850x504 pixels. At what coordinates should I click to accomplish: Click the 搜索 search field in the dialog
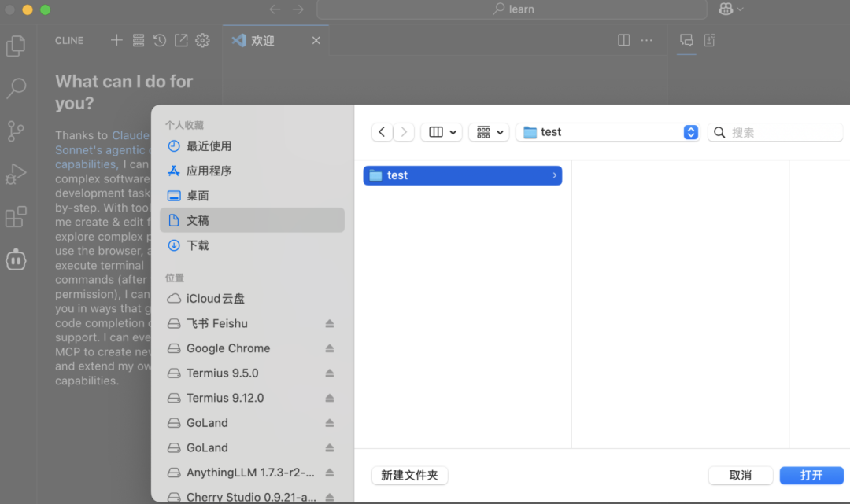[775, 131]
